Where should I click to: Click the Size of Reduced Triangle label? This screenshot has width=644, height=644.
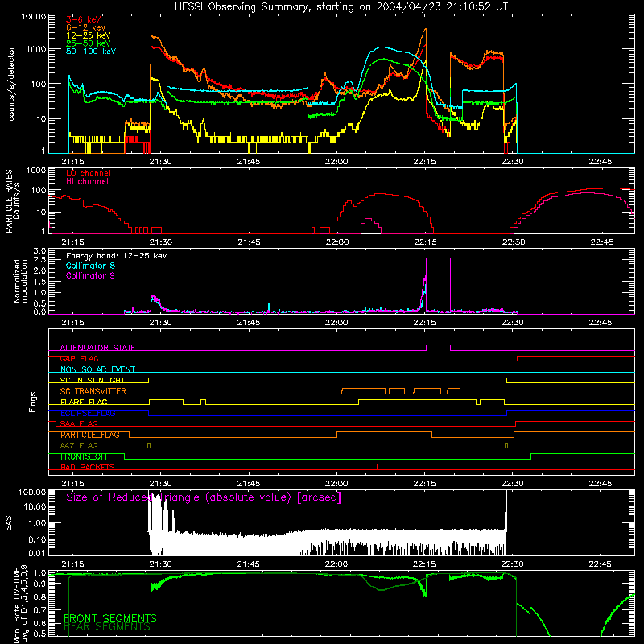click(x=204, y=497)
